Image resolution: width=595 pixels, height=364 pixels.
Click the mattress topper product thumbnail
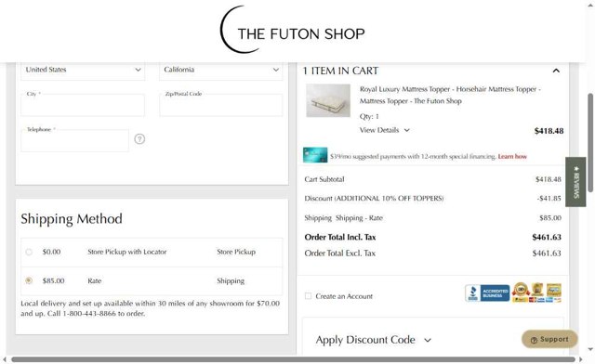tap(328, 100)
